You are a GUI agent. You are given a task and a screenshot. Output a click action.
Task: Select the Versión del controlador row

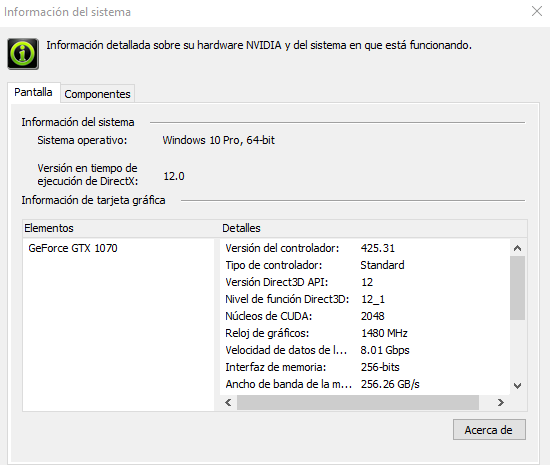coord(365,248)
